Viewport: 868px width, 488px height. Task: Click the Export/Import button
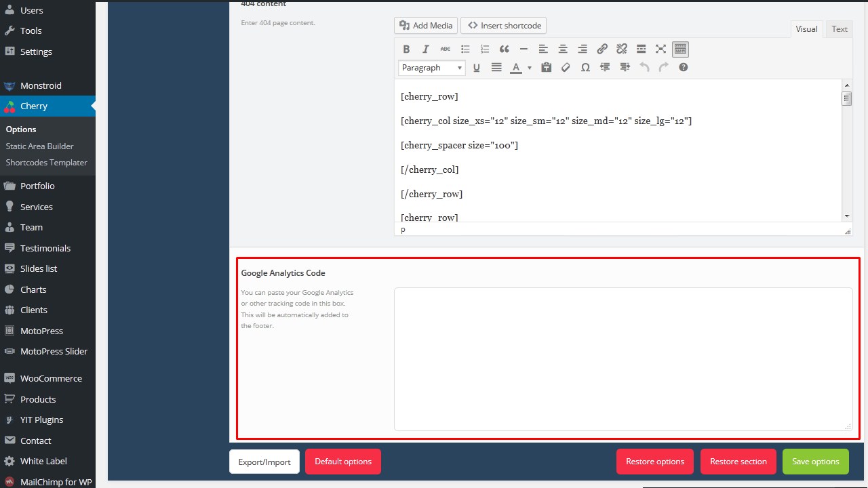pyautogui.click(x=264, y=462)
